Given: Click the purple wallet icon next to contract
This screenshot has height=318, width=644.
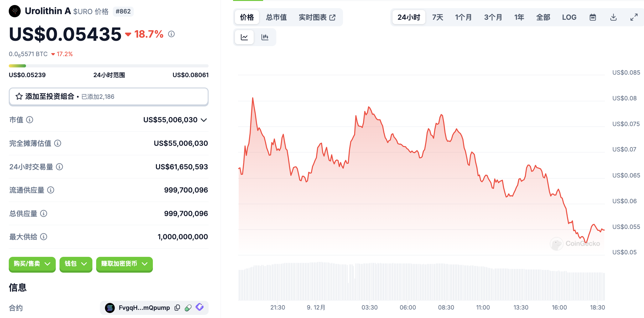Looking at the screenshot, I should pyautogui.click(x=200, y=307).
